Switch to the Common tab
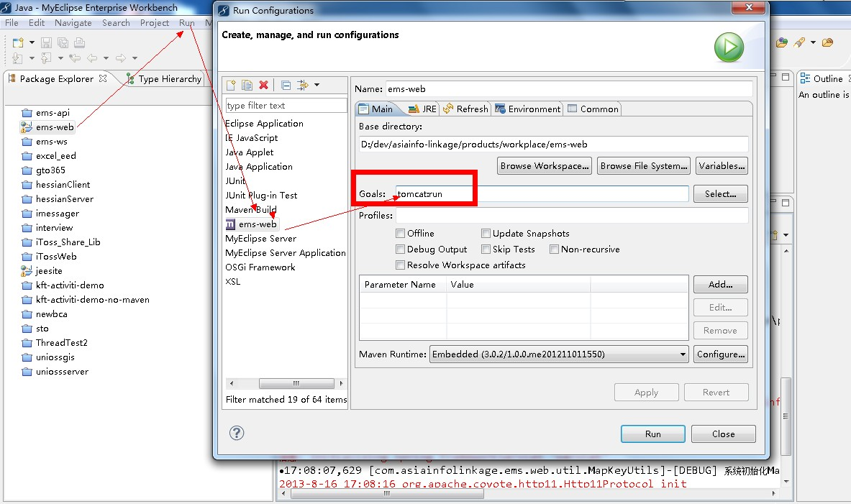Image resolution: width=851 pixels, height=504 pixels. (593, 109)
